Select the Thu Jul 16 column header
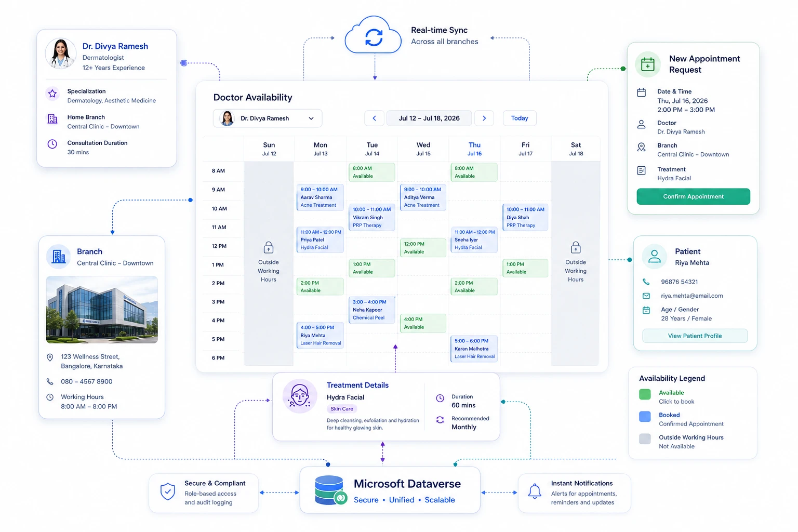The width and height of the screenshot is (798, 532). (x=474, y=149)
